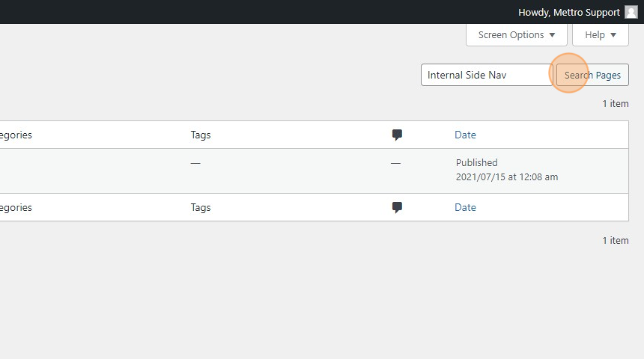Focus the search field containing Internal Side Nav
This screenshot has width=644, height=359.
(487, 75)
